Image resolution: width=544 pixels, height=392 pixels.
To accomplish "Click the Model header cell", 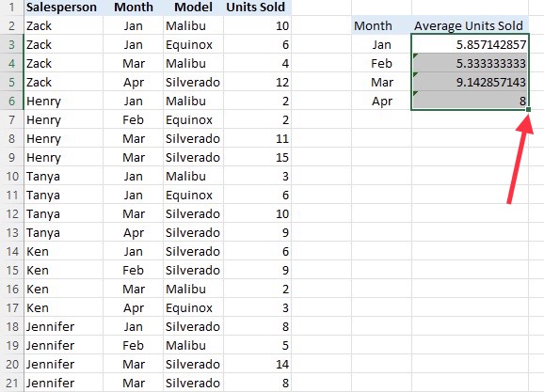I will click(x=193, y=8).
